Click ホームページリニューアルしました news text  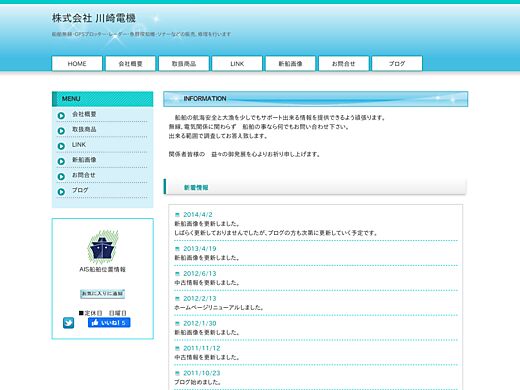click(219, 308)
